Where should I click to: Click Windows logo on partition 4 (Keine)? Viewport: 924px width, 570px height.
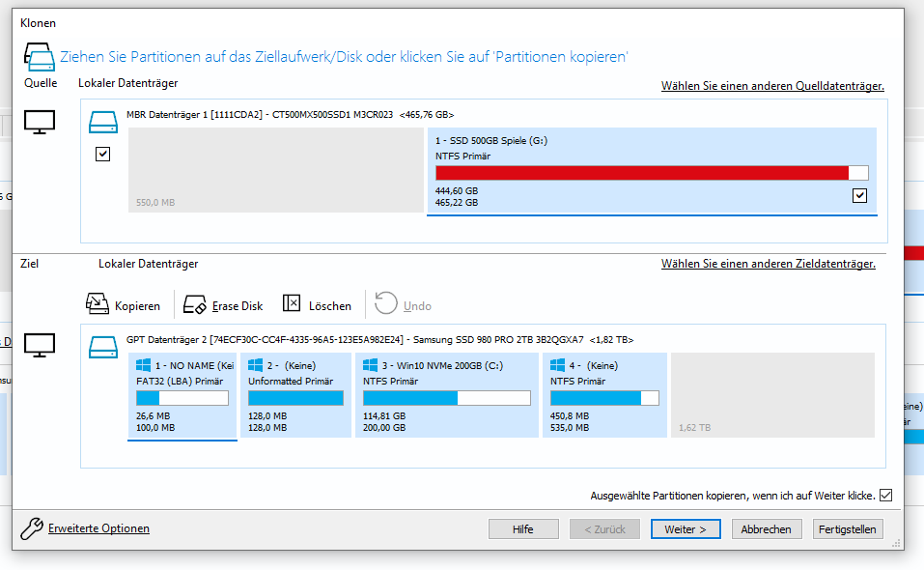[x=557, y=365]
